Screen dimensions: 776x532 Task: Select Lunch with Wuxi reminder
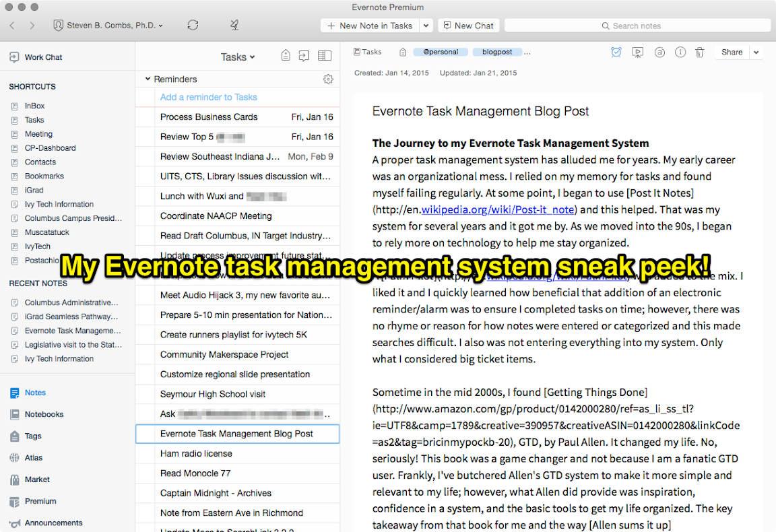click(238, 197)
